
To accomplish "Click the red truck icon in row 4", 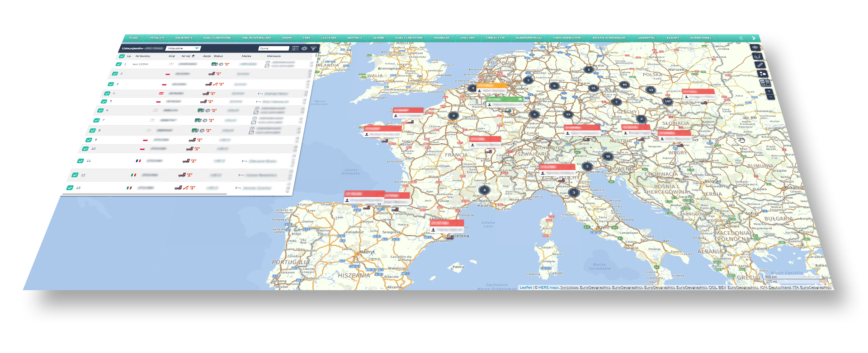I will coord(205,94).
